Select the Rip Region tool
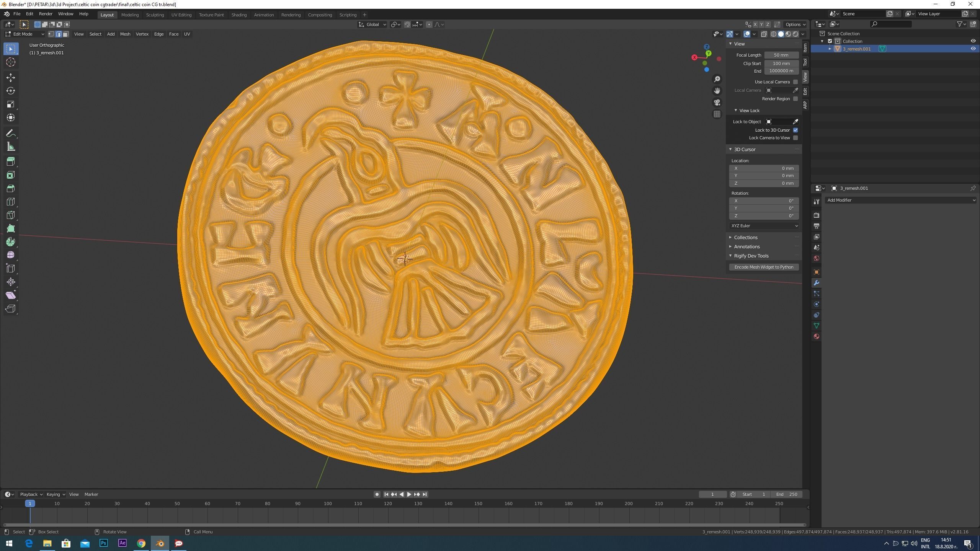Image resolution: width=980 pixels, height=551 pixels. point(11,309)
